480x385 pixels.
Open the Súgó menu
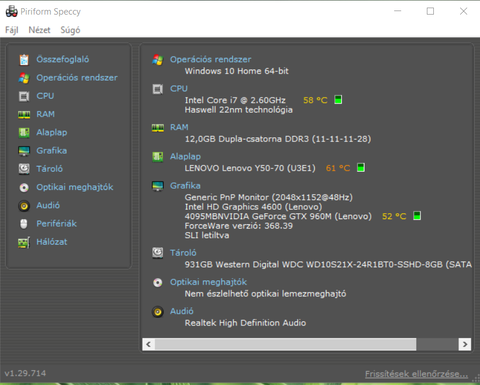[x=70, y=30]
